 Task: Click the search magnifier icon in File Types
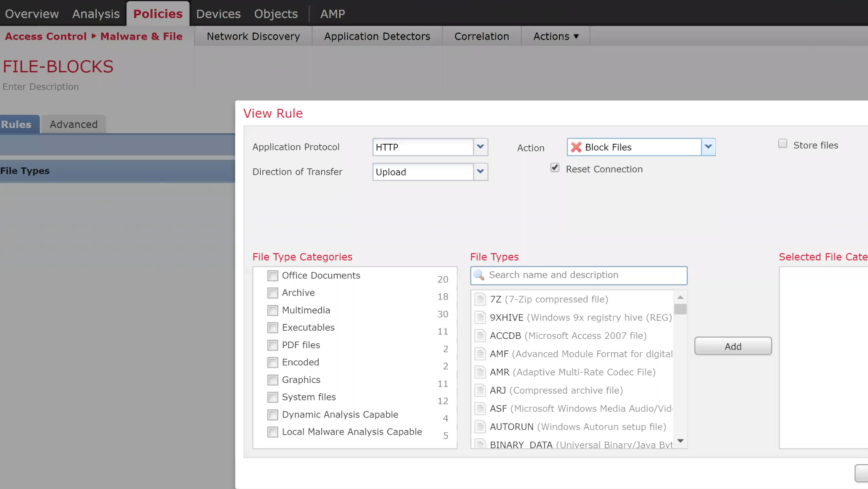click(x=479, y=275)
